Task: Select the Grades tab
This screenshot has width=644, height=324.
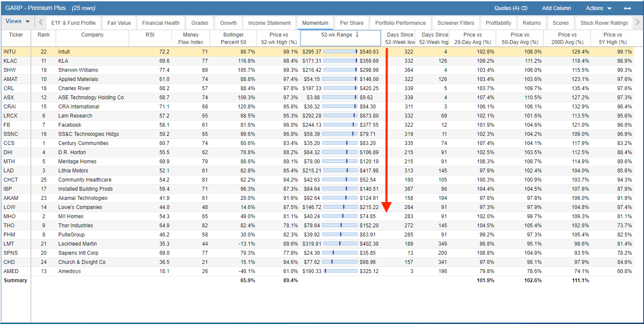Action: tap(200, 23)
